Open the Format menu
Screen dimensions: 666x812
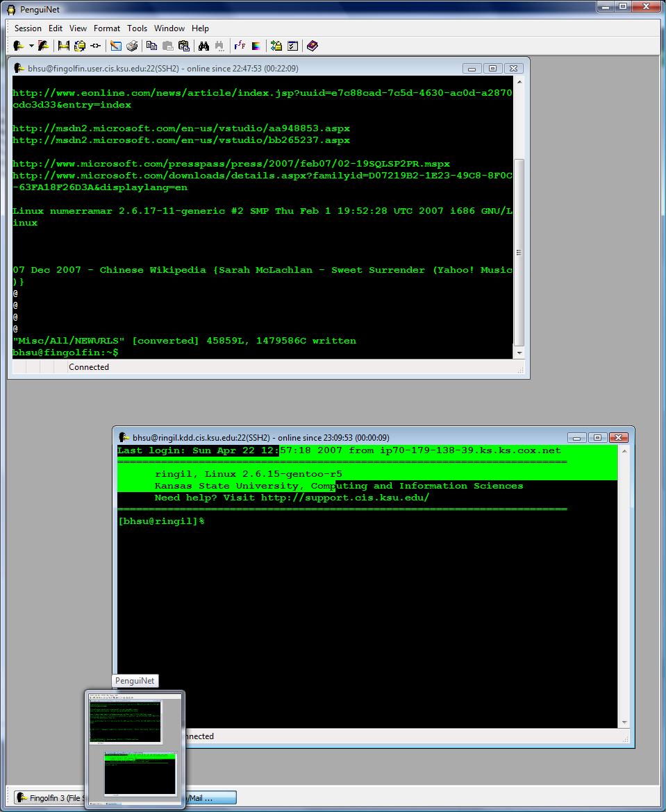pos(107,28)
